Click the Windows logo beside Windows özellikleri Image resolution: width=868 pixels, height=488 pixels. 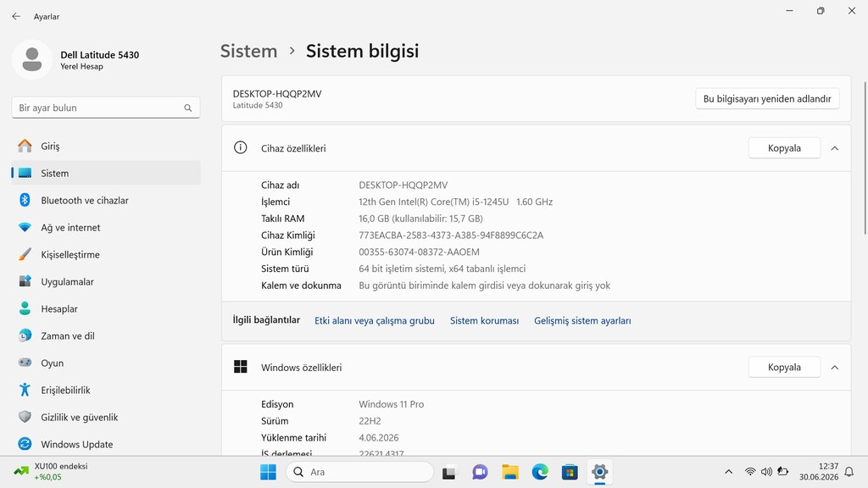click(x=240, y=366)
